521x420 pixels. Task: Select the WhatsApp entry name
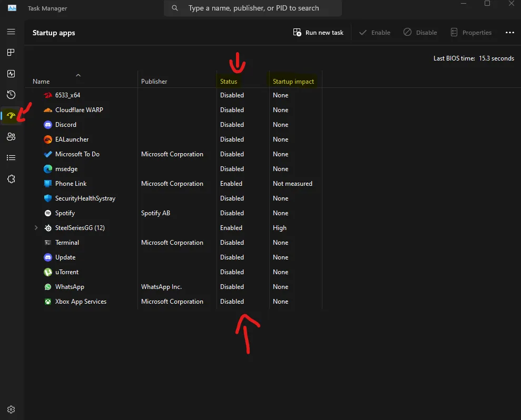70,287
